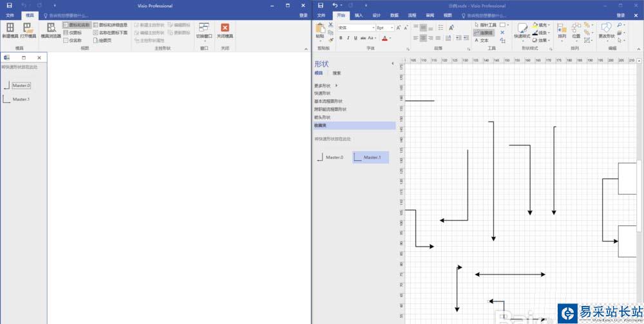Click 登录 in left Visio window
The width and height of the screenshot is (644, 324).
point(303,15)
